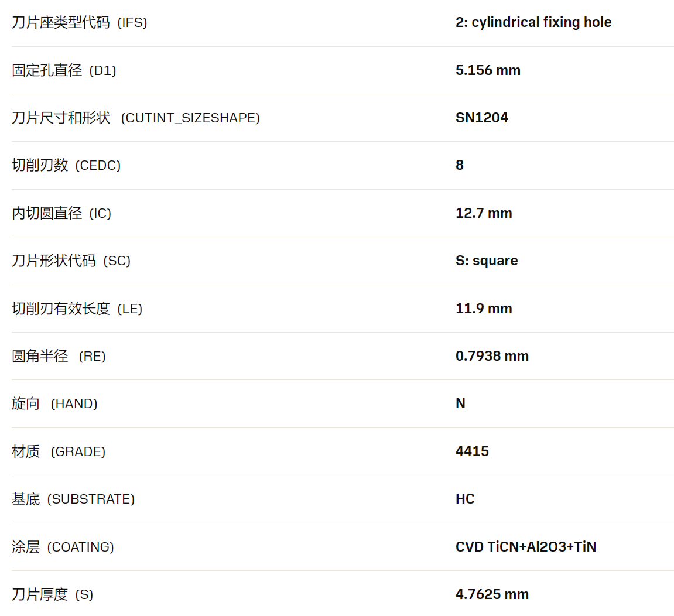Select the 11.9 mm value

tap(484, 309)
